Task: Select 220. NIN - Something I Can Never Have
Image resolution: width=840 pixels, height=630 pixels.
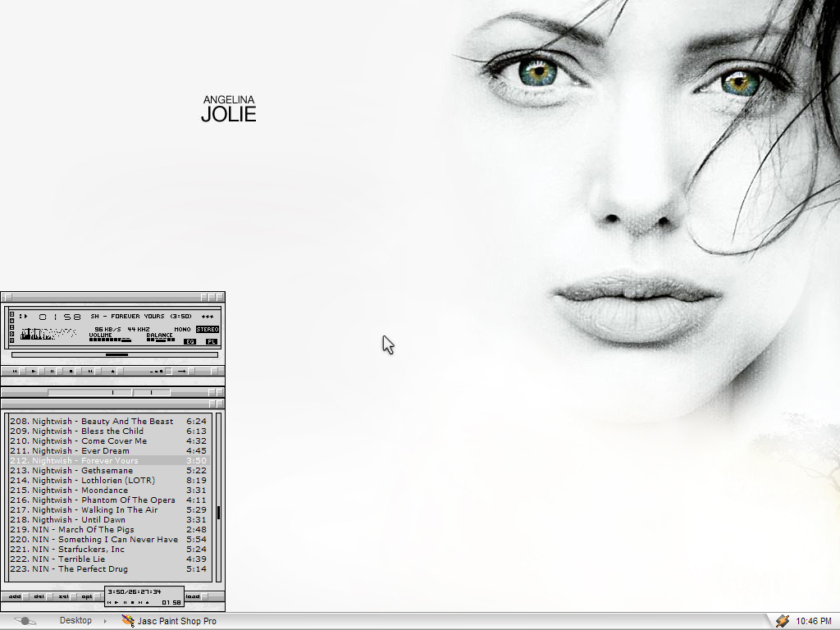Action: click(108, 540)
